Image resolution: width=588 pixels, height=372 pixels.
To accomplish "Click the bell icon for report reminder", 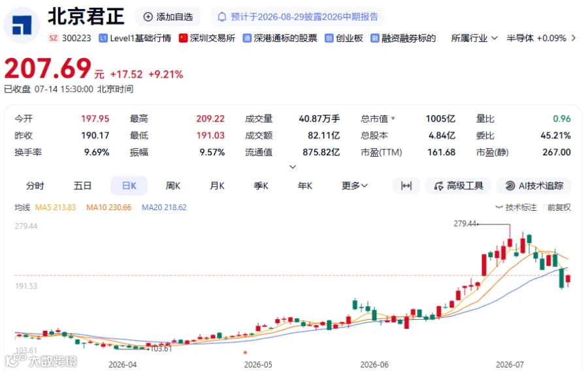I will [x=222, y=17].
